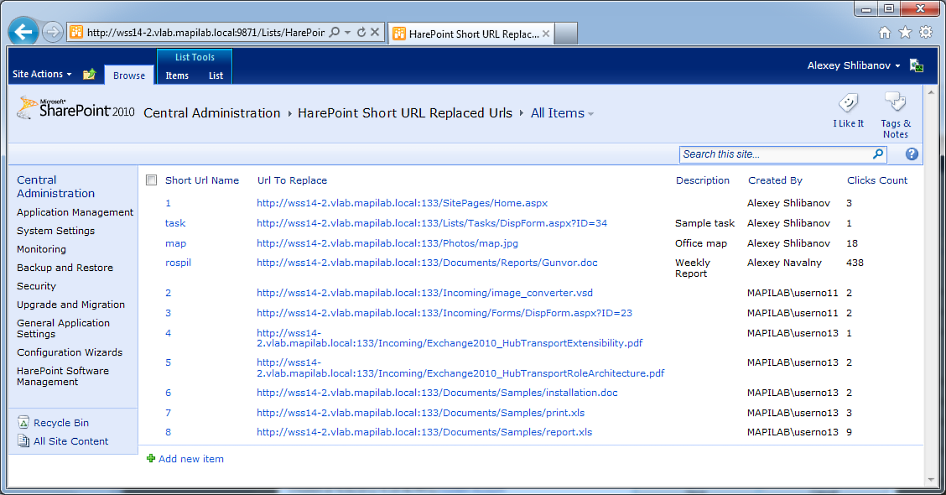Open General Application Settings in sidebar
Image resolution: width=946 pixels, height=495 pixels.
(x=63, y=328)
